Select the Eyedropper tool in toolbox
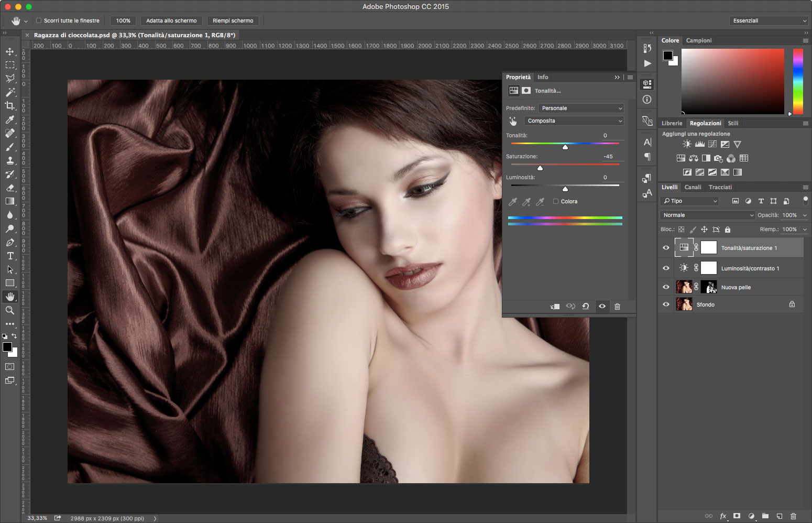 point(10,119)
